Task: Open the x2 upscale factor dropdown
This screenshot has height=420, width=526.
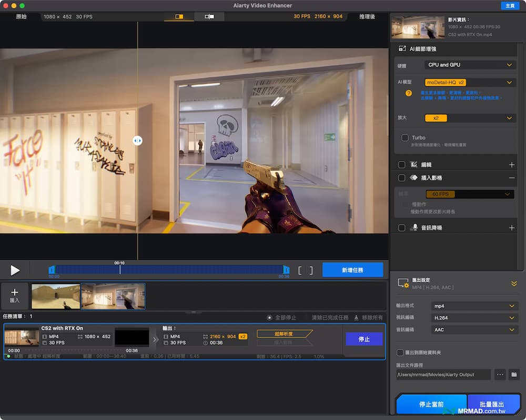Action: (x=470, y=118)
